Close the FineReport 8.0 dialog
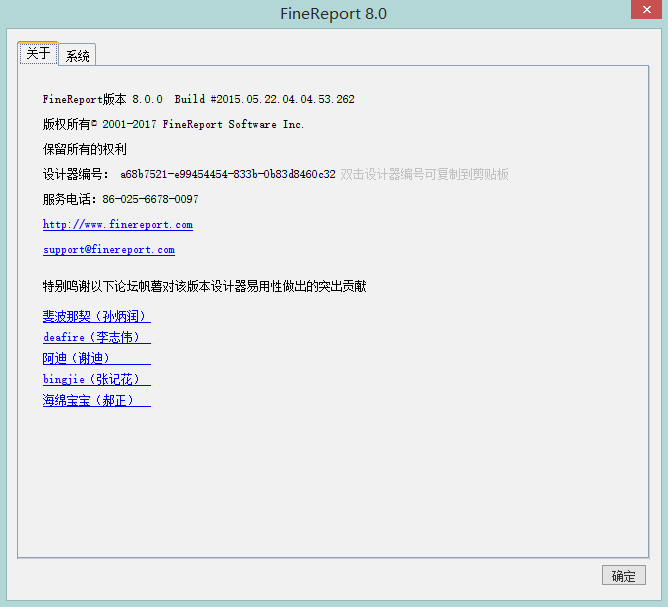Image resolution: width=668 pixels, height=607 pixels. click(x=646, y=9)
